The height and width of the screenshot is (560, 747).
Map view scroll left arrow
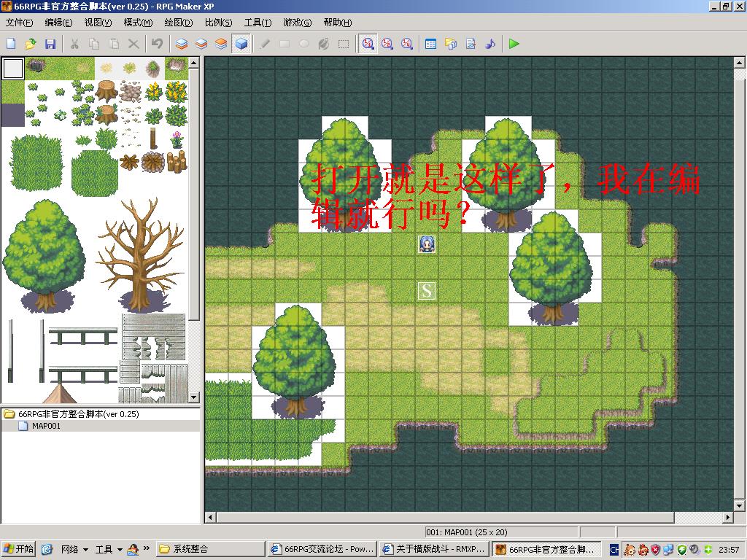click(x=211, y=517)
